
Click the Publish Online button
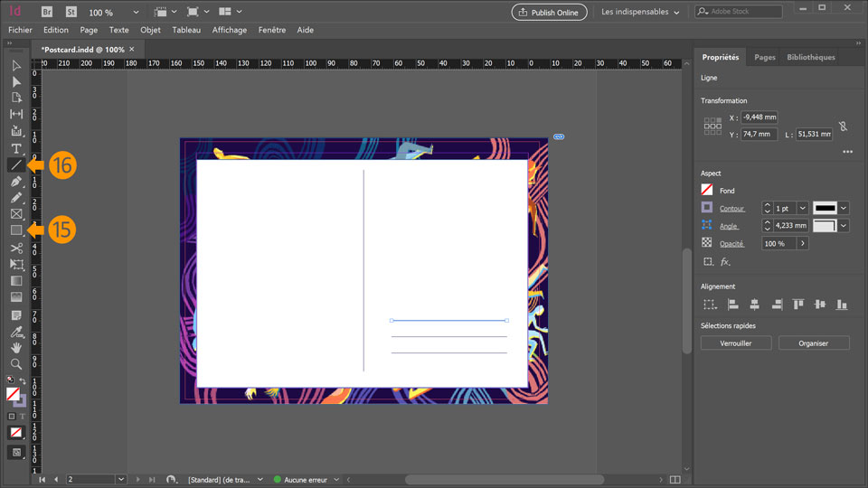click(549, 13)
